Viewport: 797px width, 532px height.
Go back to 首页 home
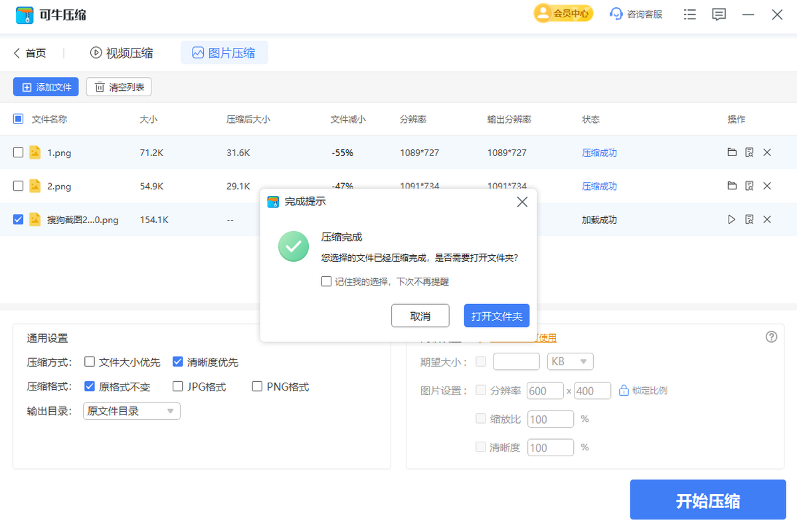point(30,53)
